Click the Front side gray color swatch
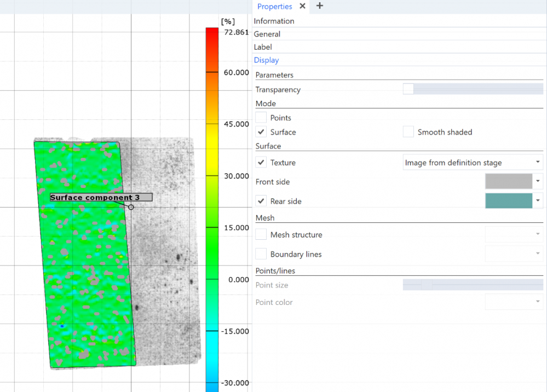This screenshot has width=547, height=392. coord(509,181)
